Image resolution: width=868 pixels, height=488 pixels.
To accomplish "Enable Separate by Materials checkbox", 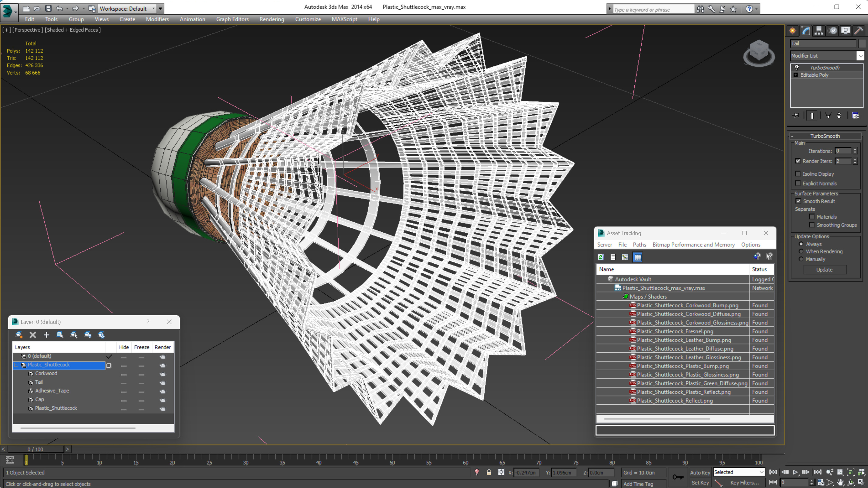I will (x=812, y=216).
